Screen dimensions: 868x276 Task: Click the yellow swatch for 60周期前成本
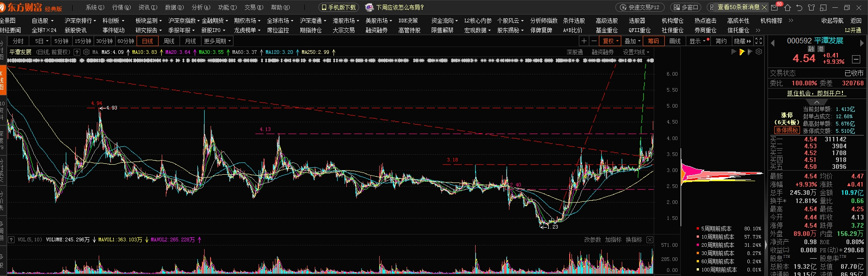(698, 261)
